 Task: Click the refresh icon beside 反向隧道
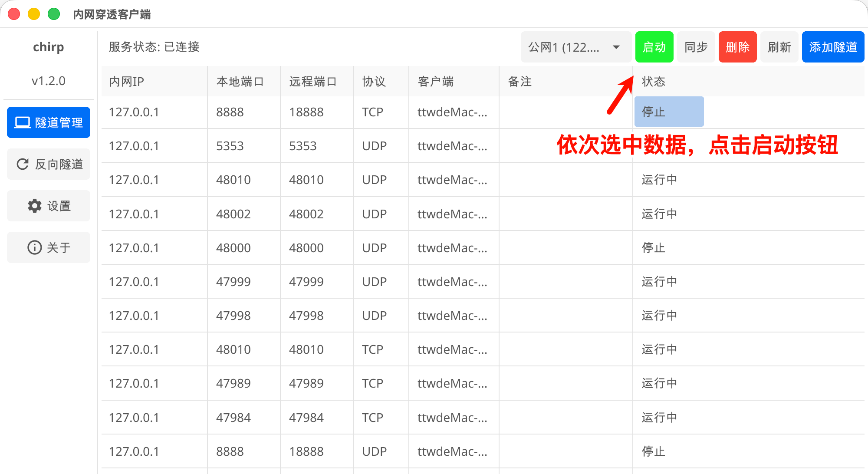tap(23, 164)
